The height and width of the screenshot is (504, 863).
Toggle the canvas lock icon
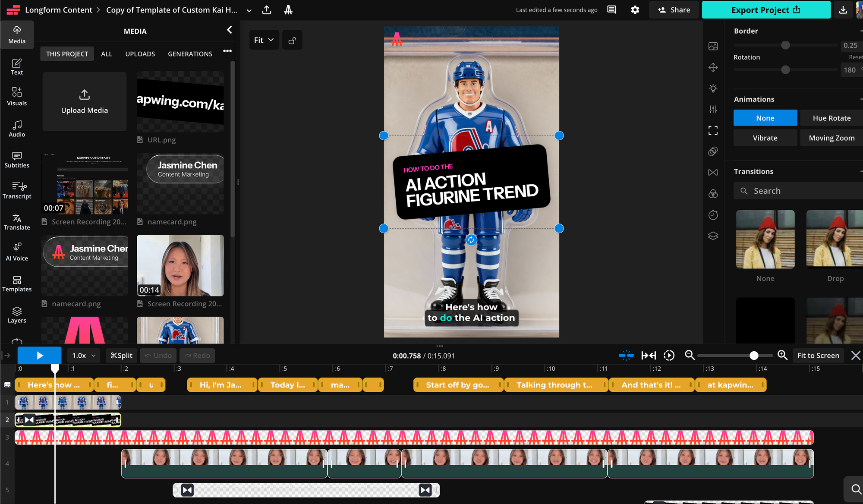click(292, 40)
